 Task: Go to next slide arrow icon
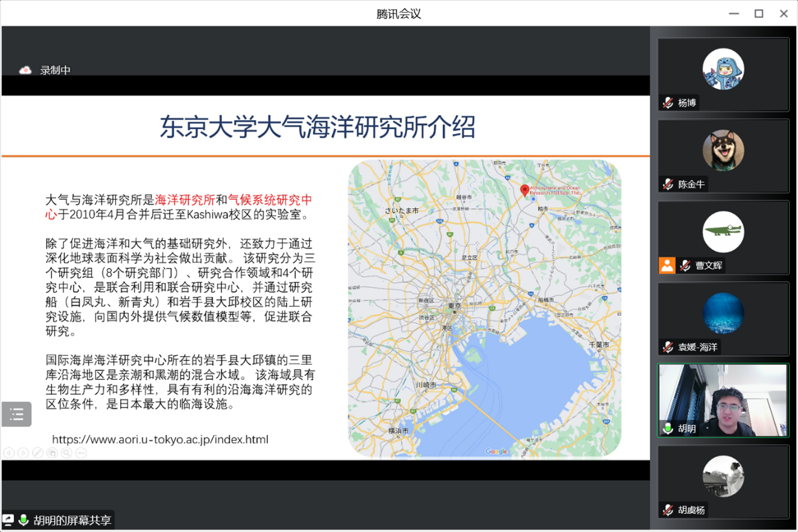[x=23, y=453]
